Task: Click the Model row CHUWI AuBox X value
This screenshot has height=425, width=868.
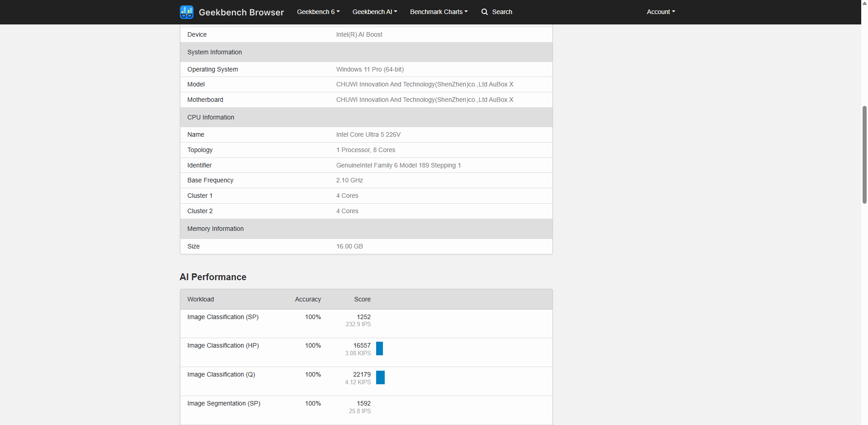Action: (x=425, y=84)
